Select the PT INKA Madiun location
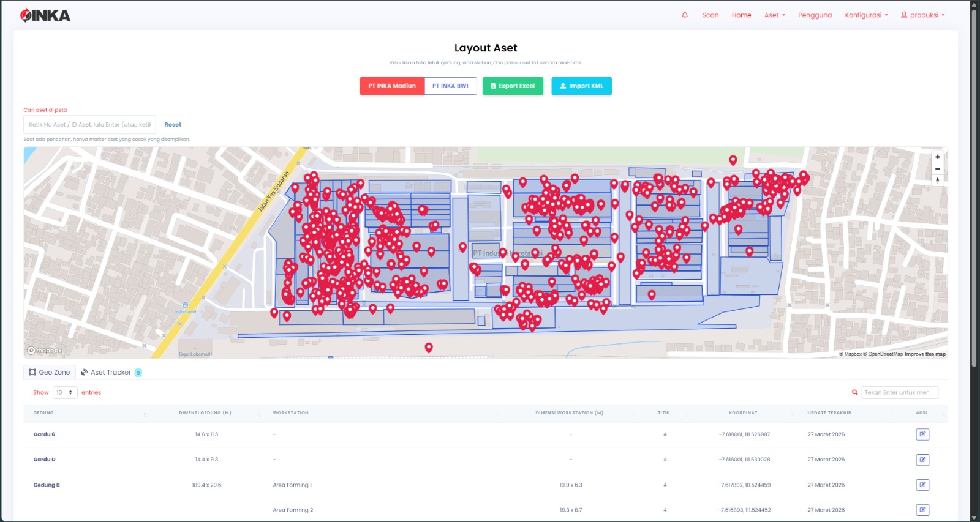This screenshot has width=980, height=522. click(x=392, y=86)
